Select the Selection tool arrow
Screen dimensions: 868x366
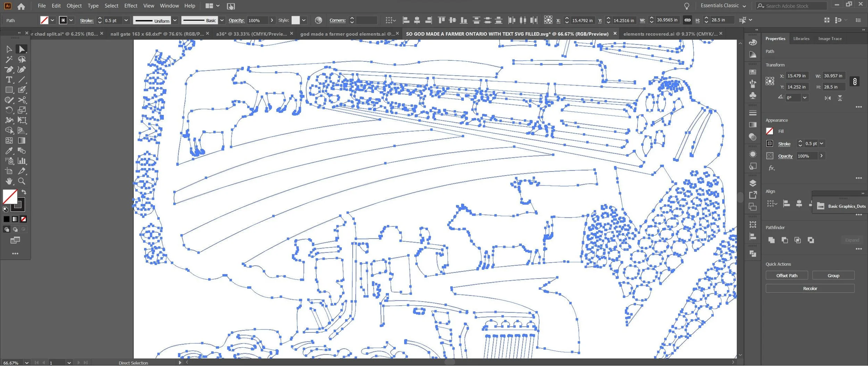(9, 49)
